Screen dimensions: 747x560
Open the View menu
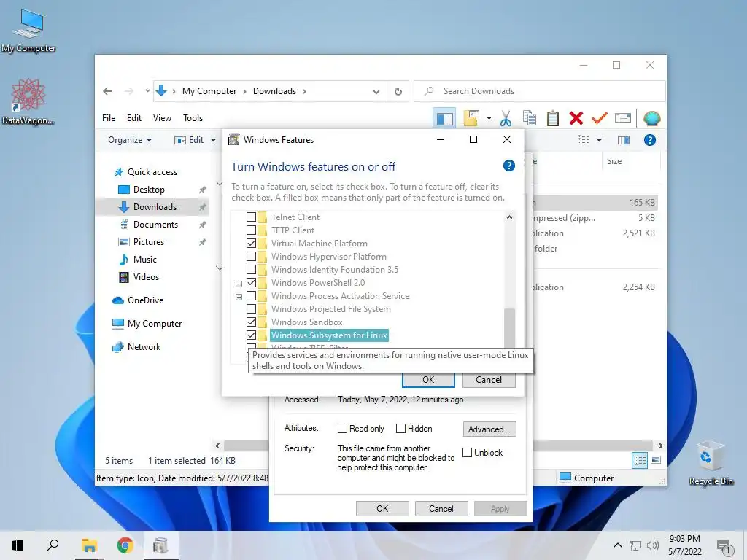coord(162,118)
